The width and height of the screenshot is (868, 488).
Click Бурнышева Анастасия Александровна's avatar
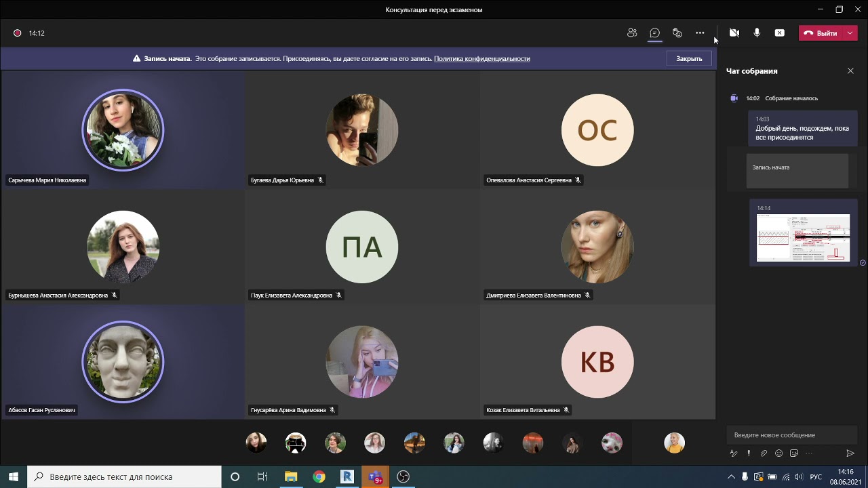(x=123, y=246)
